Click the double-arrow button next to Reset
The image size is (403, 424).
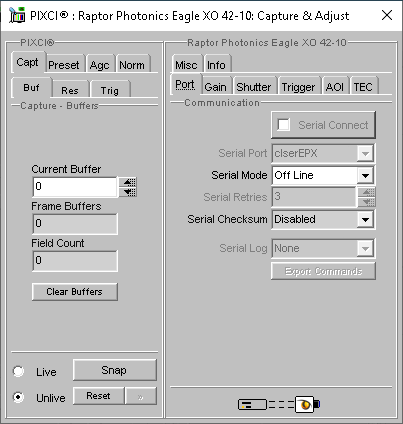141,396
